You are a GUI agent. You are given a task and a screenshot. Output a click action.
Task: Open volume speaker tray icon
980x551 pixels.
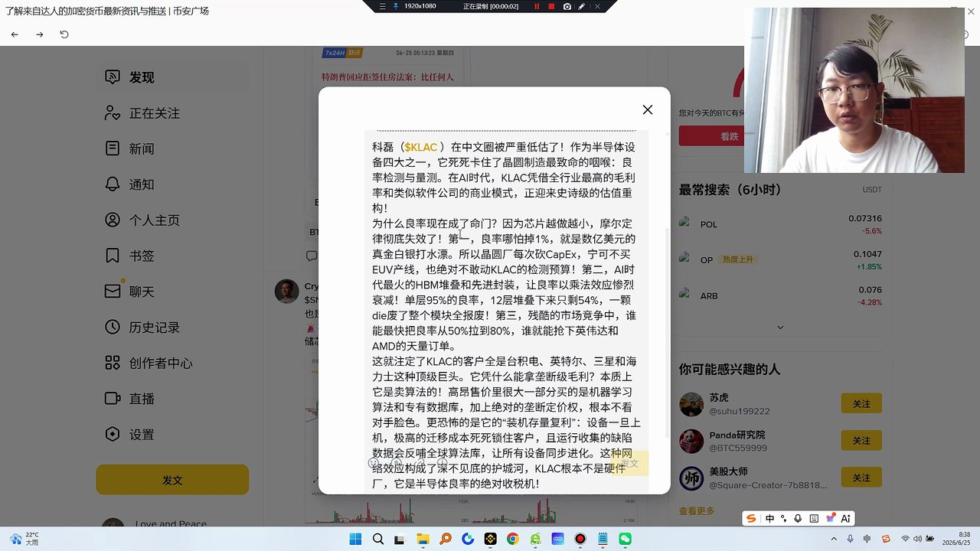918,539
